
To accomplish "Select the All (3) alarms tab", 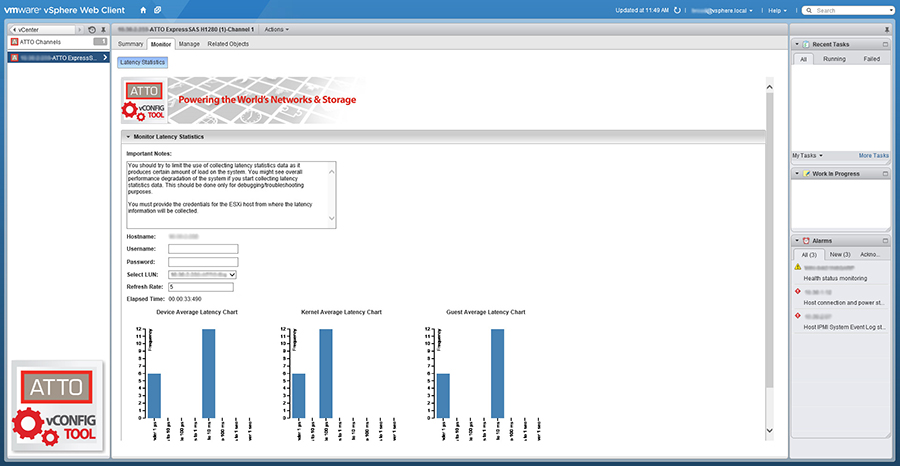I will tap(809, 255).
